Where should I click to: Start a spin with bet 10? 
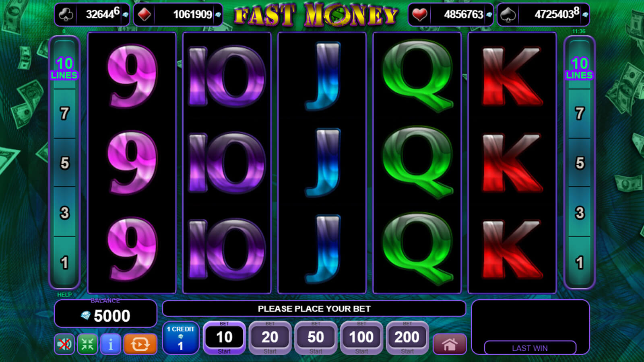click(224, 338)
